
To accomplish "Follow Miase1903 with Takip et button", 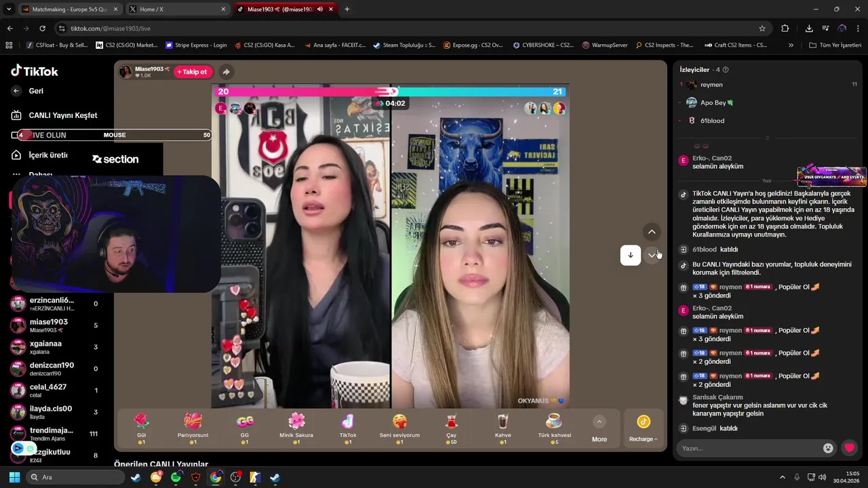I will click(x=193, y=72).
